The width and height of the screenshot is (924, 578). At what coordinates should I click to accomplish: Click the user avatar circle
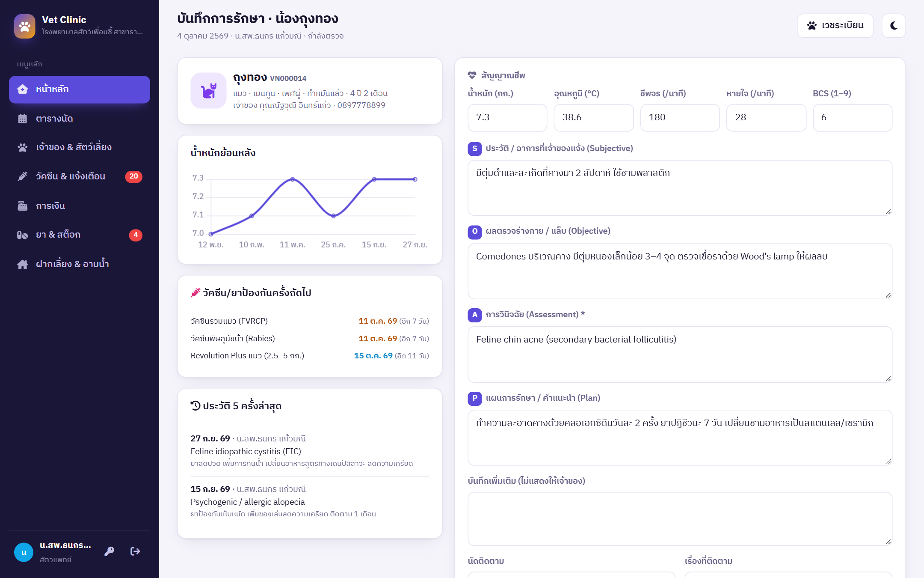pos(24,552)
